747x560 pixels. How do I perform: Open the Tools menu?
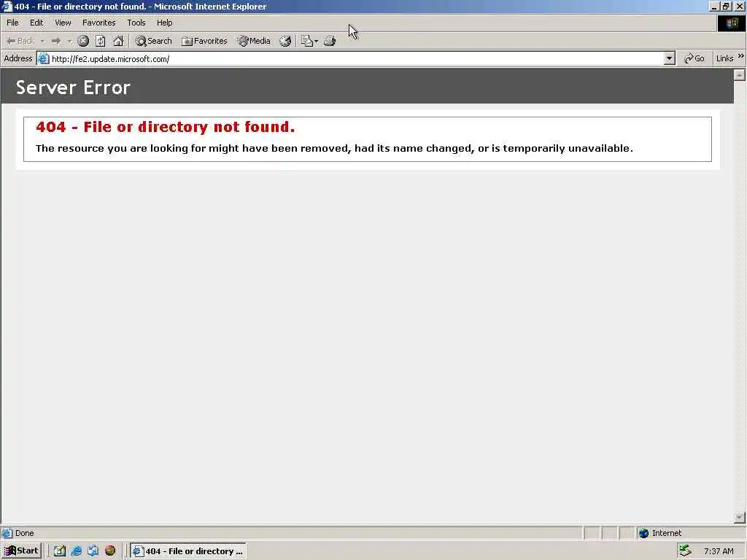(136, 23)
